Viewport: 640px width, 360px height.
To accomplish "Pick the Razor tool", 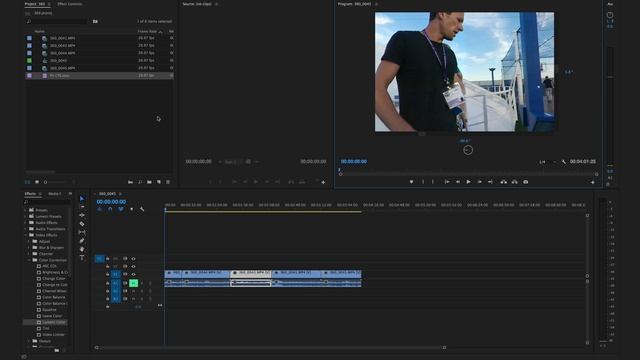I will (82, 224).
